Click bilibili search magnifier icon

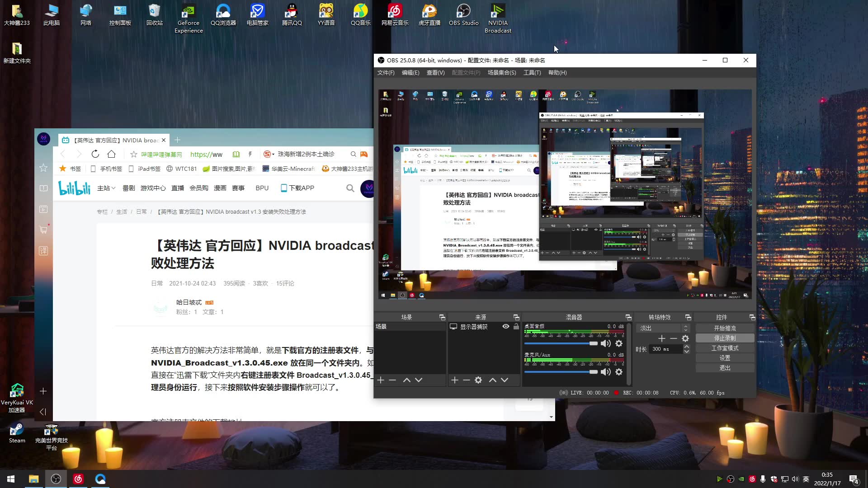click(350, 188)
